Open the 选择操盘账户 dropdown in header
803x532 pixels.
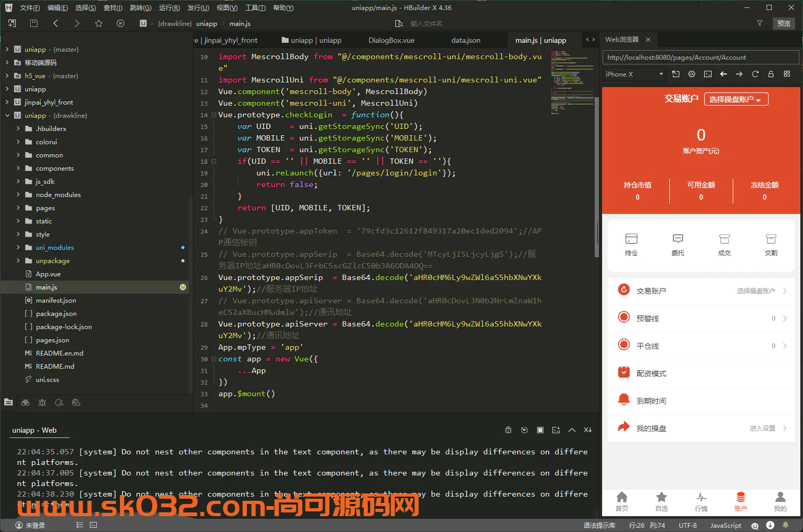click(736, 99)
